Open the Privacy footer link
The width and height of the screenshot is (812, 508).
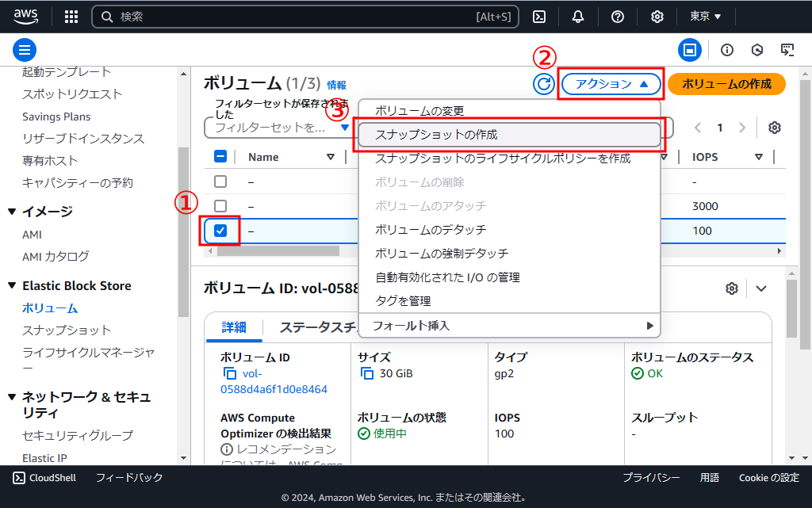(651, 477)
